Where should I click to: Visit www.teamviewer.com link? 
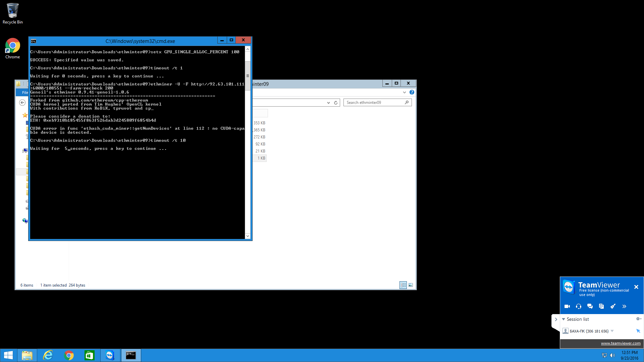621,343
